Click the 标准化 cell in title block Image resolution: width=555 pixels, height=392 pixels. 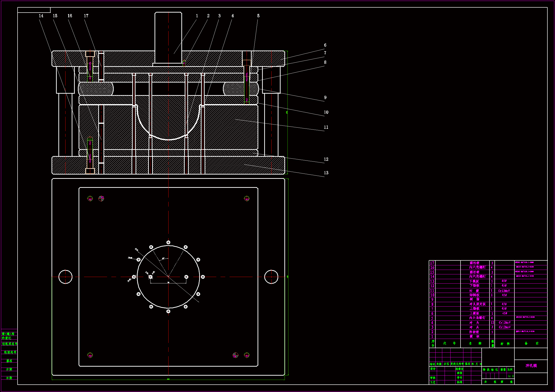click(x=459, y=369)
